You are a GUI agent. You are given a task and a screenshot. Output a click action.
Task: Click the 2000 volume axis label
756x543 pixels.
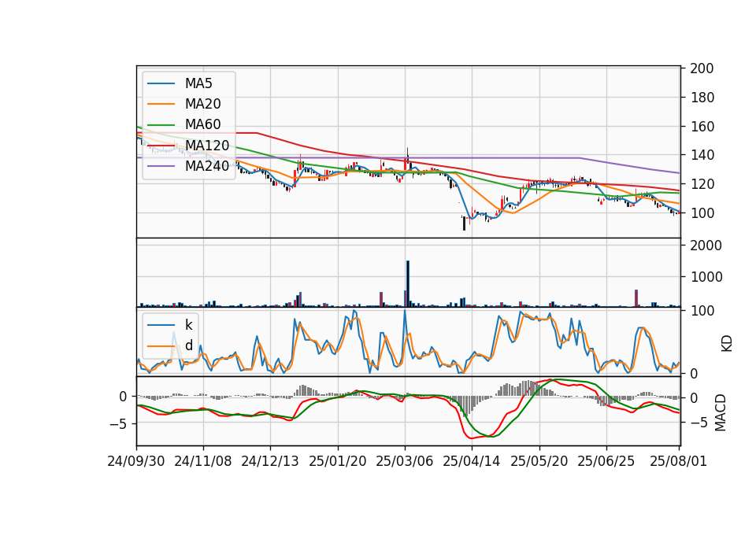[x=706, y=246]
